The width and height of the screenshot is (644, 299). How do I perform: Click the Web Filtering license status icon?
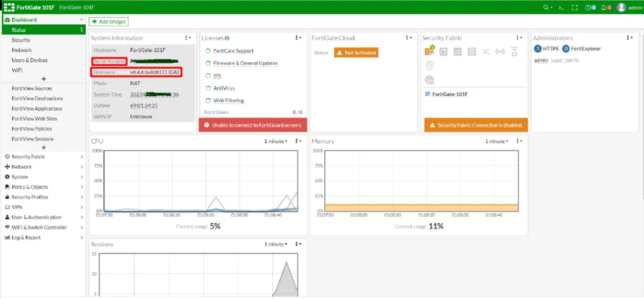(208, 100)
